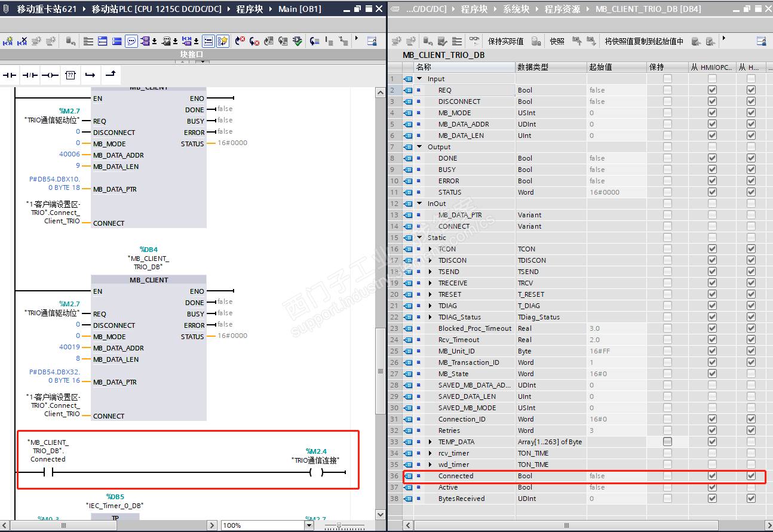Image resolution: width=773 pixels, height=532 pixels.
Task: Show more DB editor toolbar icons
Action: 723,39
